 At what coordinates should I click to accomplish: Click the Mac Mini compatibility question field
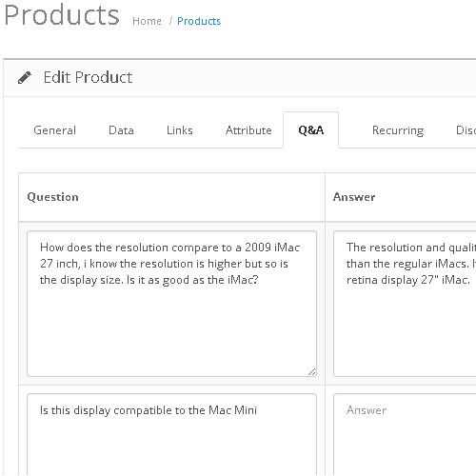(171, 435)
